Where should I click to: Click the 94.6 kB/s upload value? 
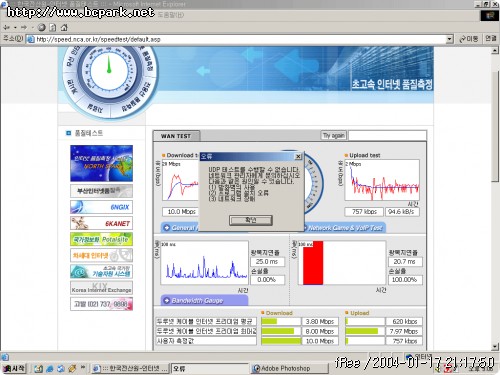pyautogui.click(x=402, y=212)
